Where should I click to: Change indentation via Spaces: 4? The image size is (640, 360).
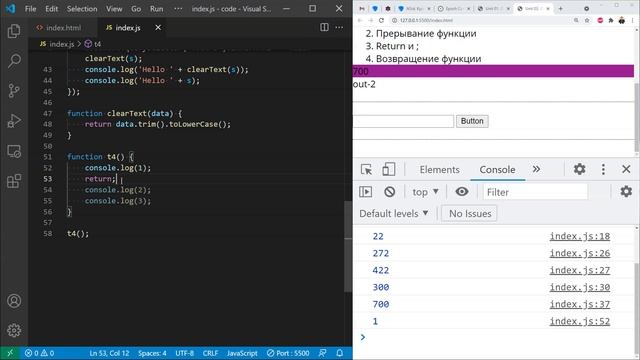(152, 353)
